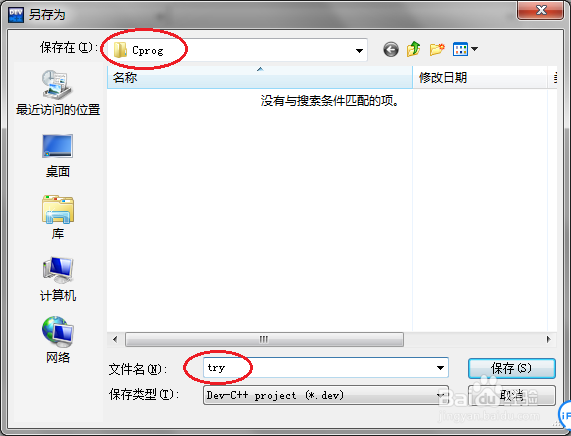Expand view options arrow beside view icon
Screen dimensions: 571x436
474,48
